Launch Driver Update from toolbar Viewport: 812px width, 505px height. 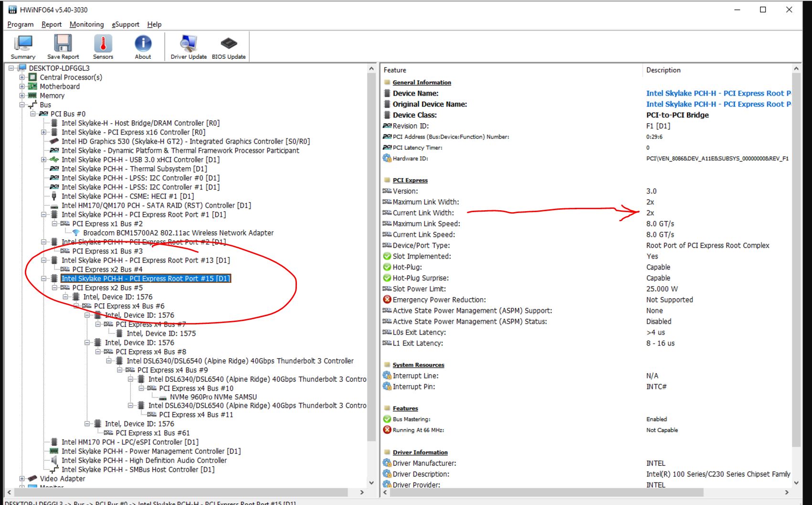click(x=189, y=47)
